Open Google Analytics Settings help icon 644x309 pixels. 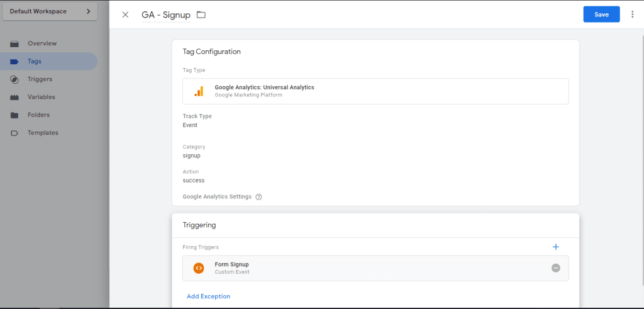[x=258, y=197]
